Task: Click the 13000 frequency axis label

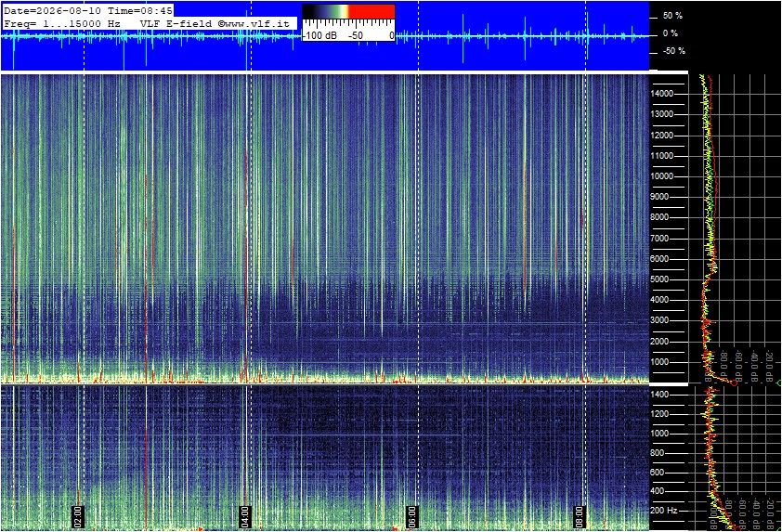Action: (x=662, y=114)
